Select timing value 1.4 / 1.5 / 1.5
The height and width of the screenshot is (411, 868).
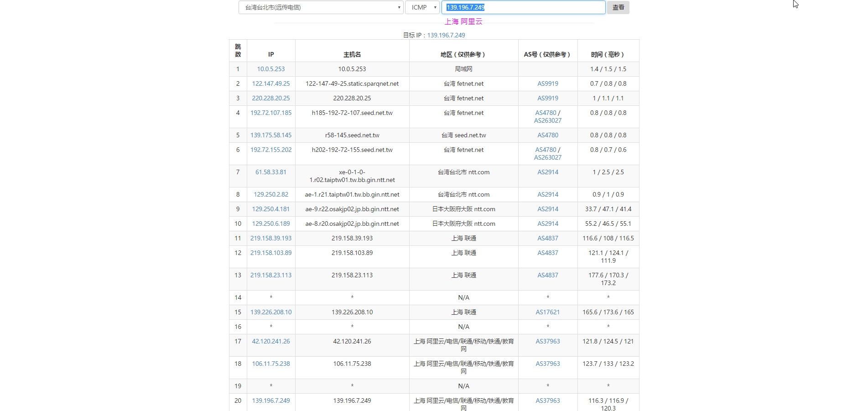pos(608,69)
